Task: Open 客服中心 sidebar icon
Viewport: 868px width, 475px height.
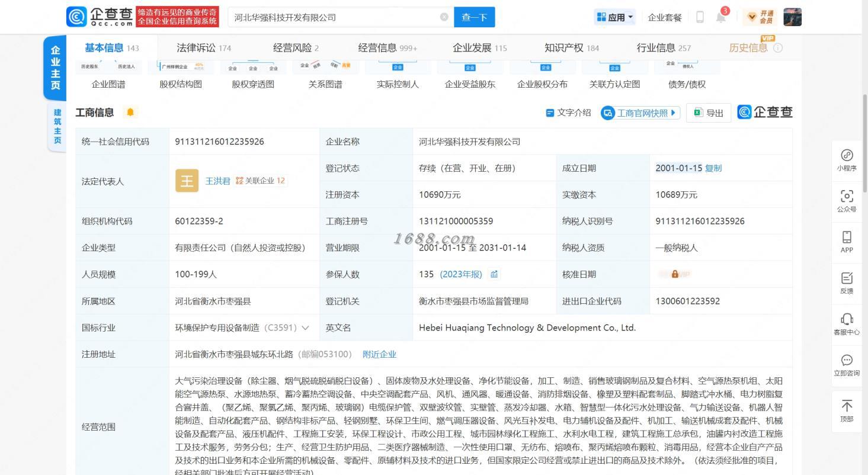Action: [847, 324]
